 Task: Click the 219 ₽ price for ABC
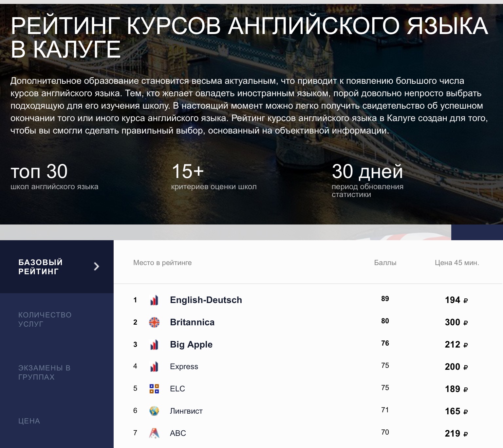[x=456, y=434]
